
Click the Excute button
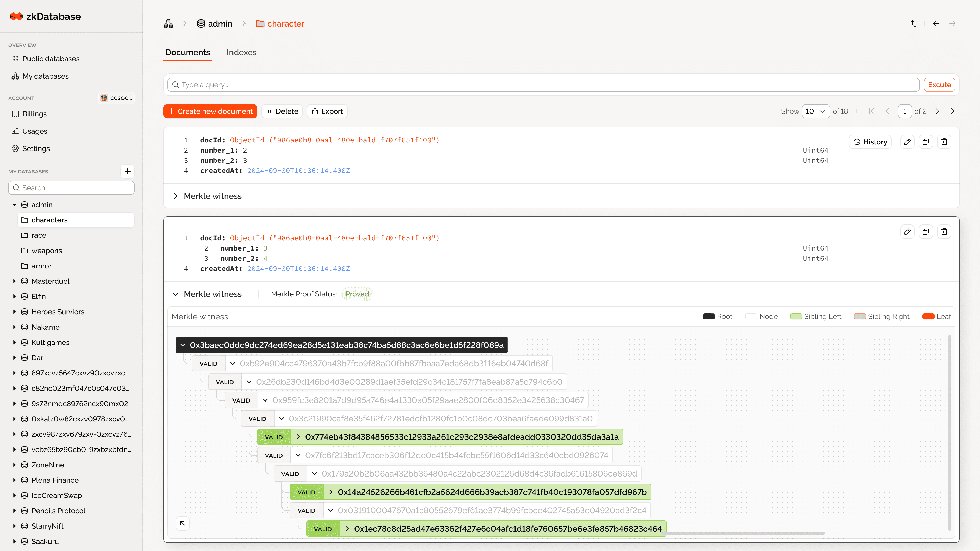coord(939,85)
